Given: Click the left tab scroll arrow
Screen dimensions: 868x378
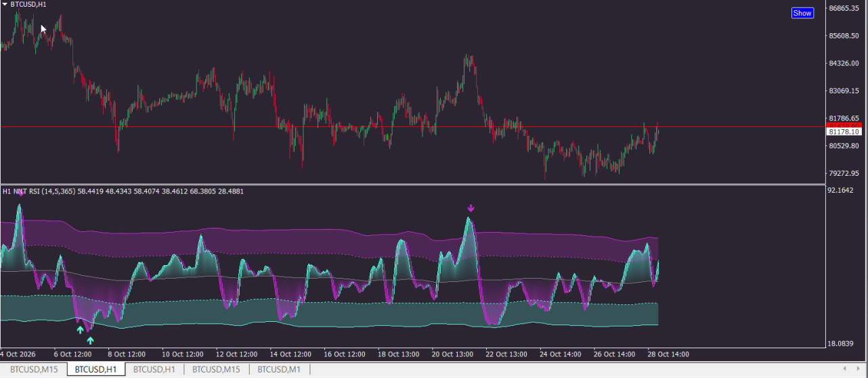Looking at the screenshot, I should [x=843, y=369].
